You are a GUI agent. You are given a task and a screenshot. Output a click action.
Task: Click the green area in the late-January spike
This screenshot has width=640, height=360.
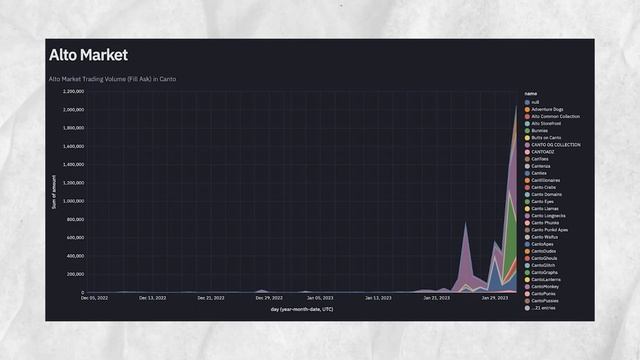pos(510,241)
